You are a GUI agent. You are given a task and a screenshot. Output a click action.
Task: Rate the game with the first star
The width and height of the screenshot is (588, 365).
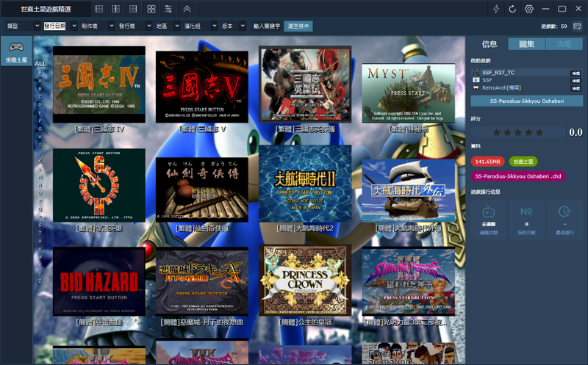[497, 132]
